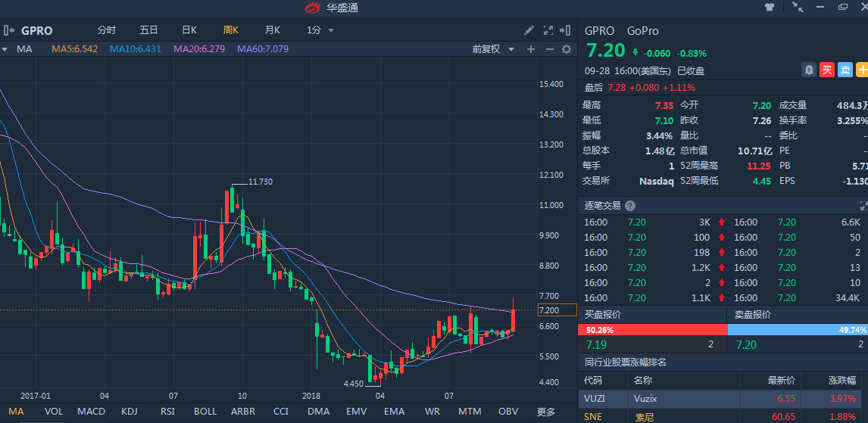
Task: Select the KDJ indicator
Action: [x=130, y=412]
